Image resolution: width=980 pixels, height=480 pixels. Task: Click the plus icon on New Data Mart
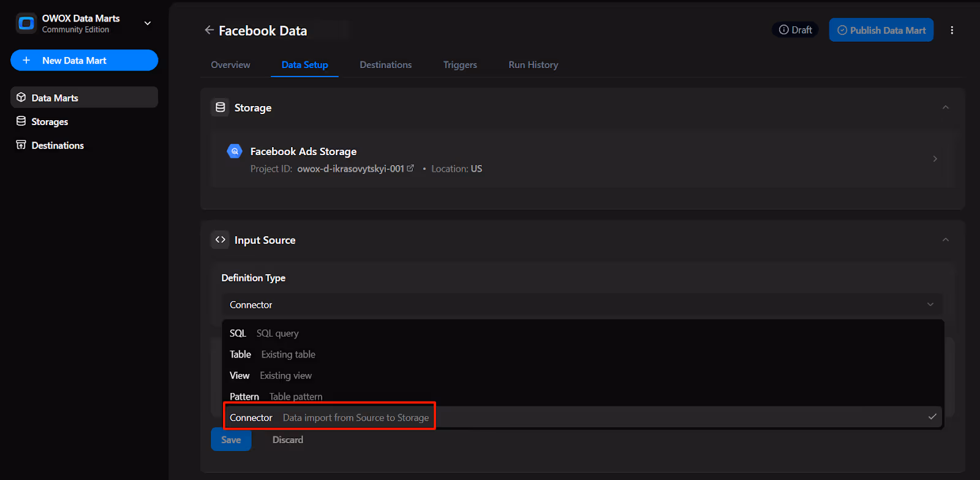coord(26,60)
